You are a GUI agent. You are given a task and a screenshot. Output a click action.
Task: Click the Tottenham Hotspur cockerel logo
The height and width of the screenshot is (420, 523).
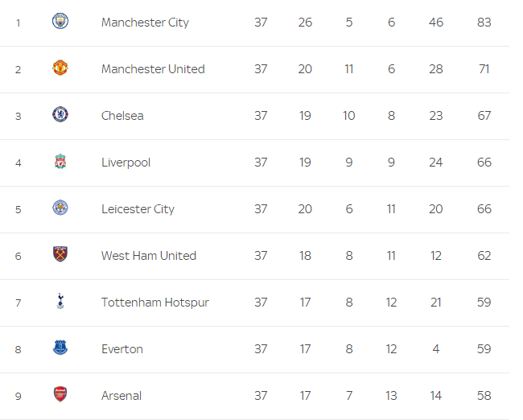tap(60, 302)
